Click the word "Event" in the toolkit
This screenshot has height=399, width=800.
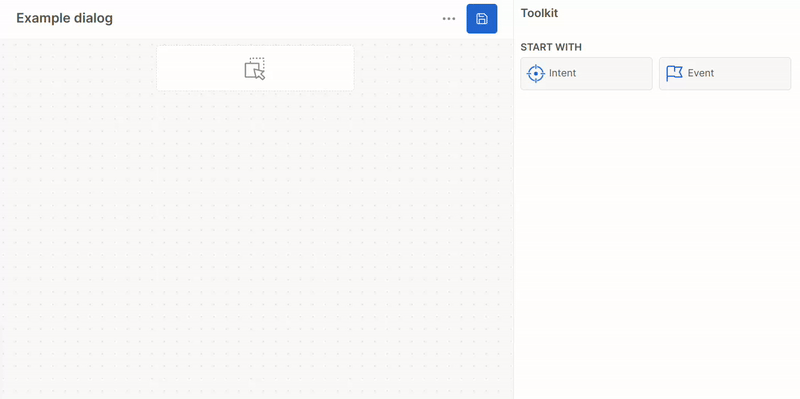pos(701,73)
